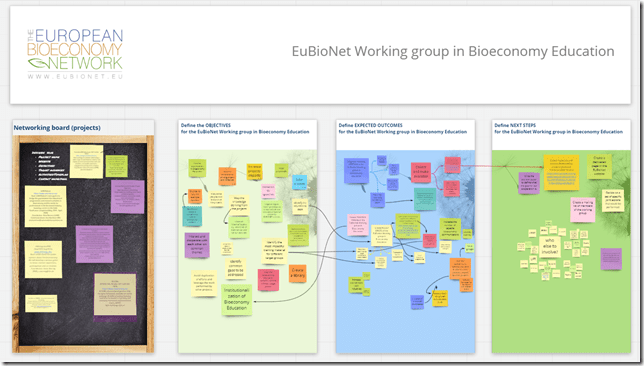
Task: Click the pink 'Create a mailing list' note
Action: (582, 209)
